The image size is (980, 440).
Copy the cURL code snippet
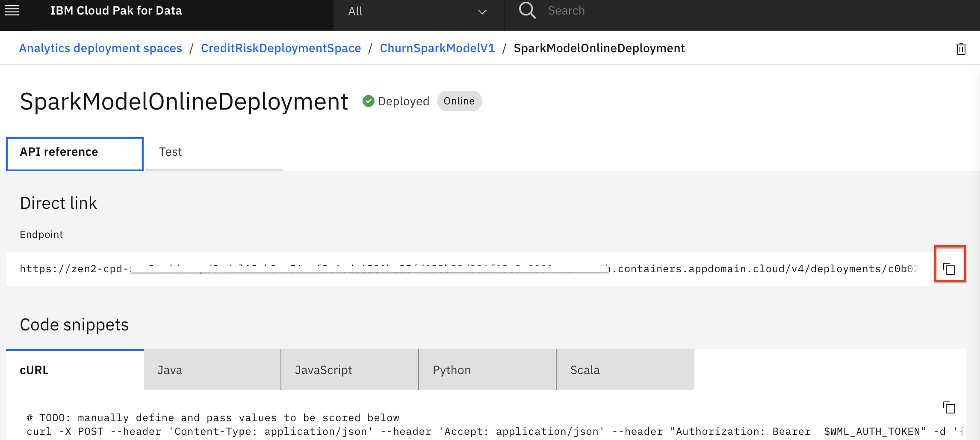(949, 407)
